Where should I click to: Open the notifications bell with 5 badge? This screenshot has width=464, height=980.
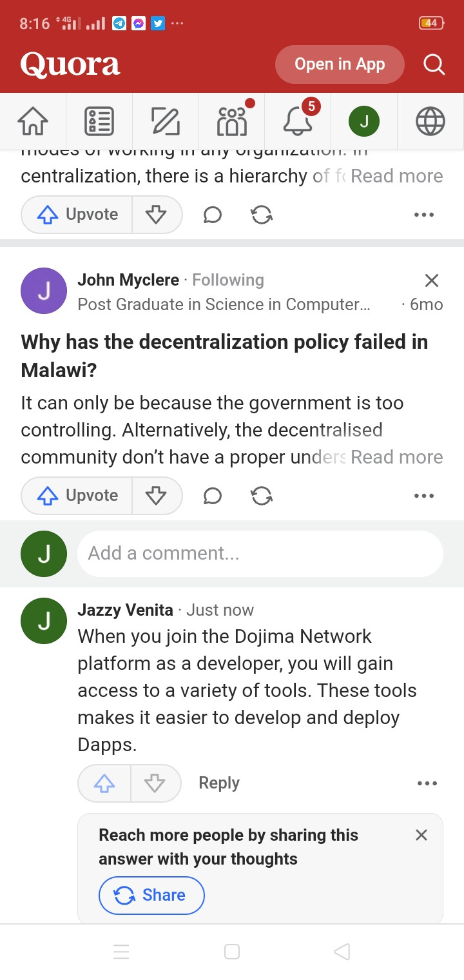tap(298, 121)
